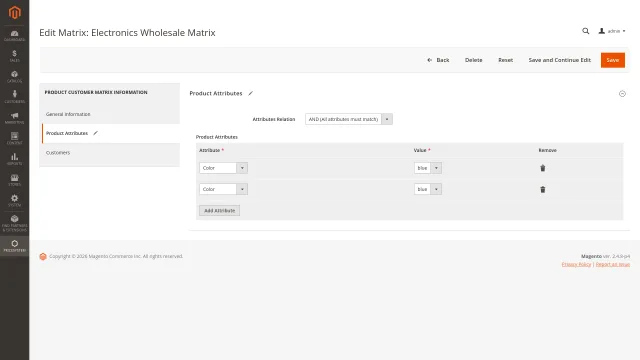Open the Sales sidebar menu

tap(14, 56)
